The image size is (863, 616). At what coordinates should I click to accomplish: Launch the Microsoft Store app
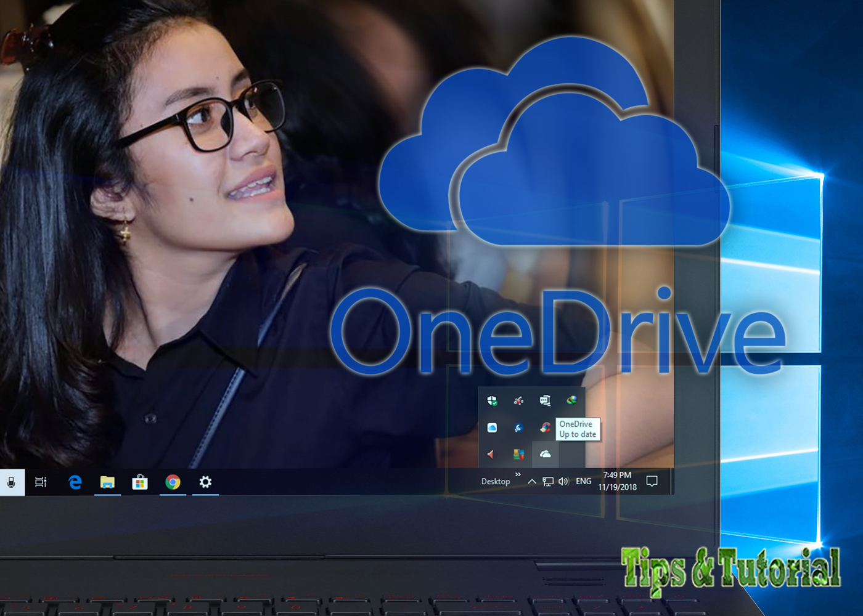[x=140, y=483]
